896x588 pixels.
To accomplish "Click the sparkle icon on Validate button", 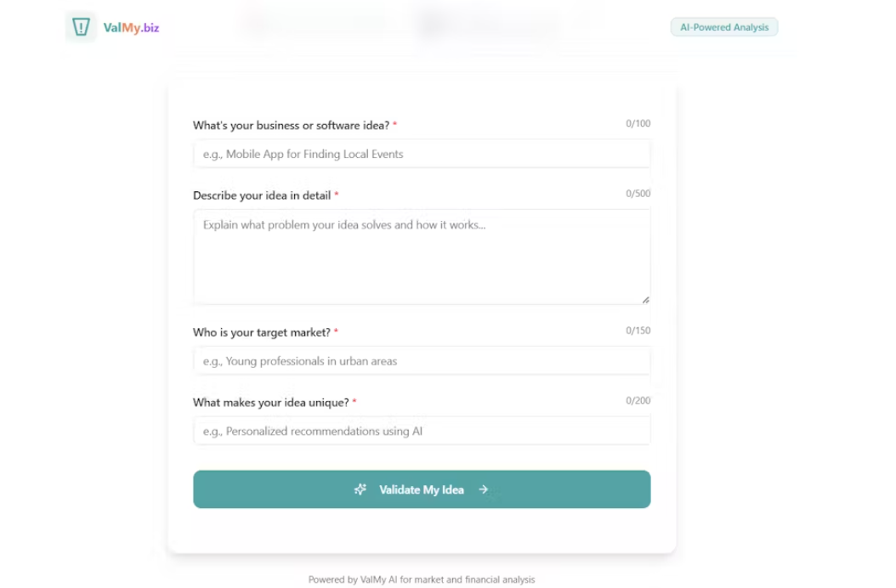I will [x=360, y=489].
